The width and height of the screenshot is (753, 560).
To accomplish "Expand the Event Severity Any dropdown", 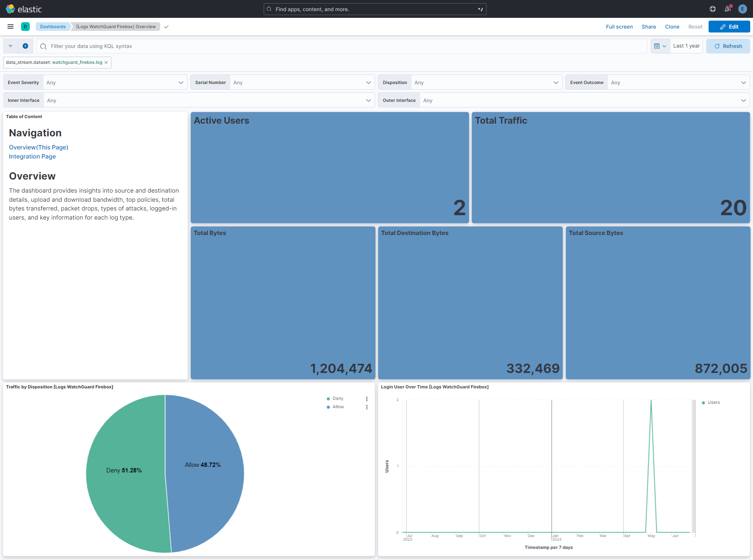I will [181, 82].
